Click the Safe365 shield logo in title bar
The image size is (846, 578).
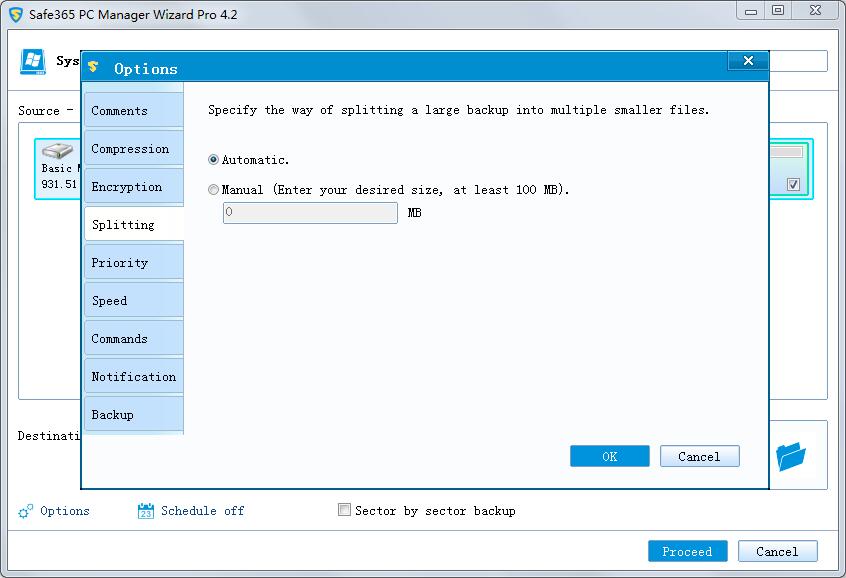[x=16, y=14]
